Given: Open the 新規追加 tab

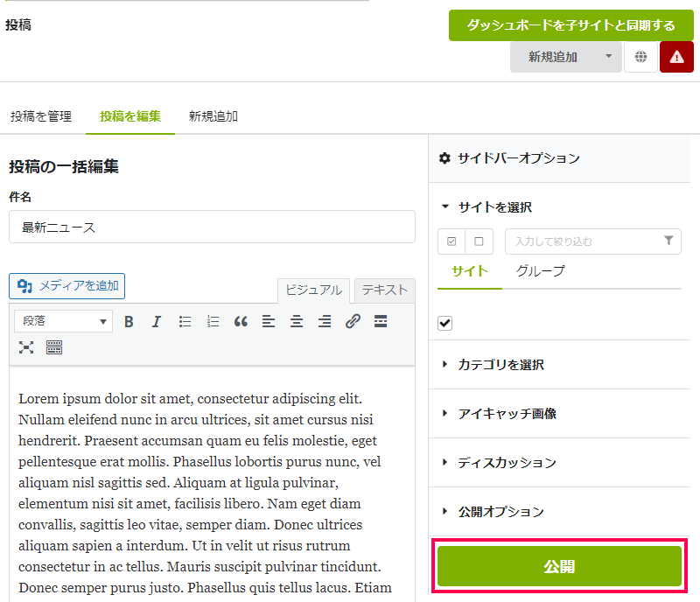Looking at the screenshot, I should coord(213,116).
